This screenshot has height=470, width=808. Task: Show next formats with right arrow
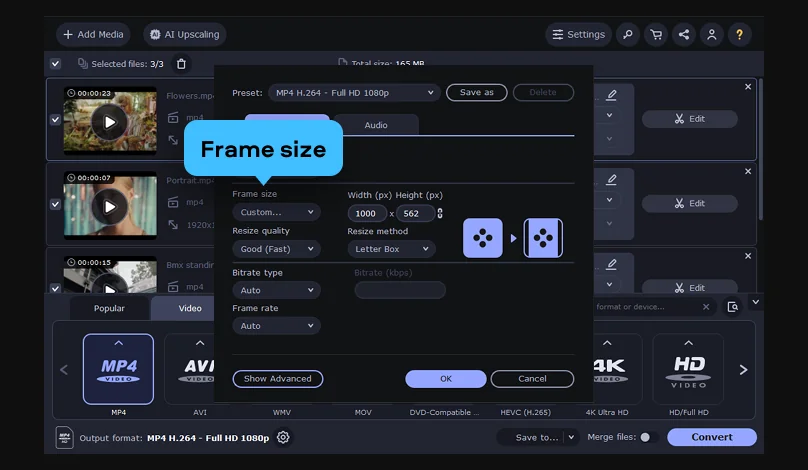point(743,370)
